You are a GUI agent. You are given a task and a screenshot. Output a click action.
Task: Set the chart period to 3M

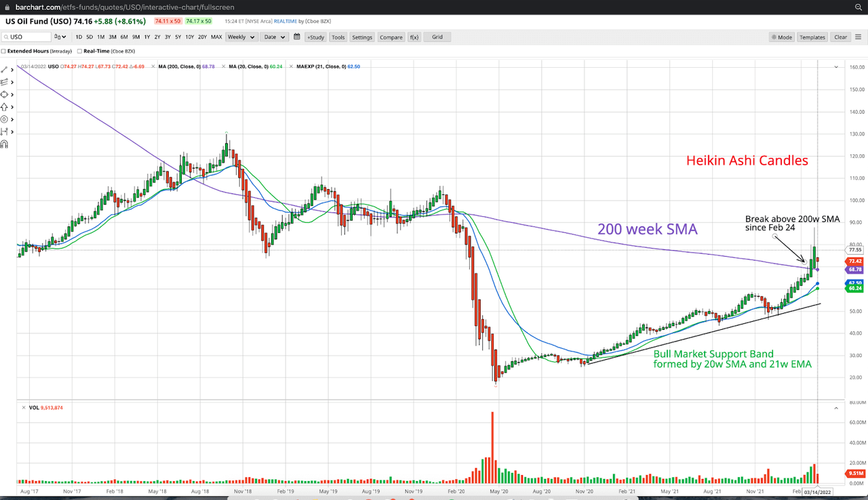(x=113, y=37)
